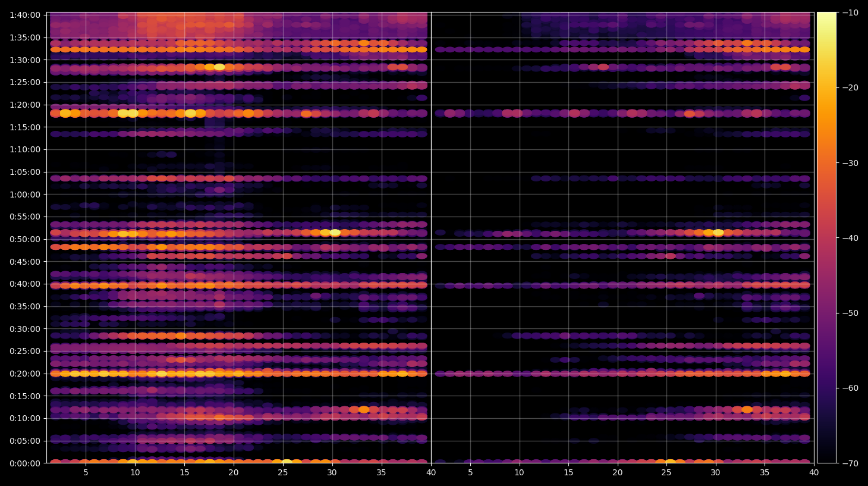Click the 0:40:00 time axis label
Screen dimensions: 868x486
point(25,284)
